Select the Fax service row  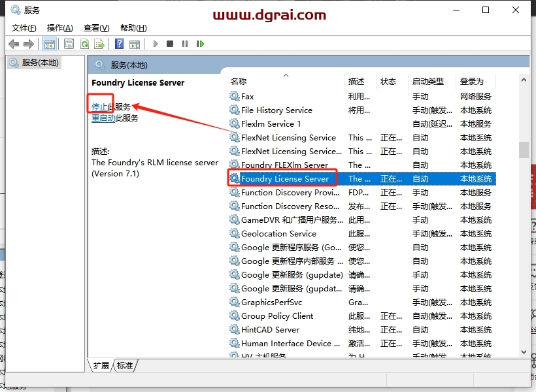pos(361,97)
